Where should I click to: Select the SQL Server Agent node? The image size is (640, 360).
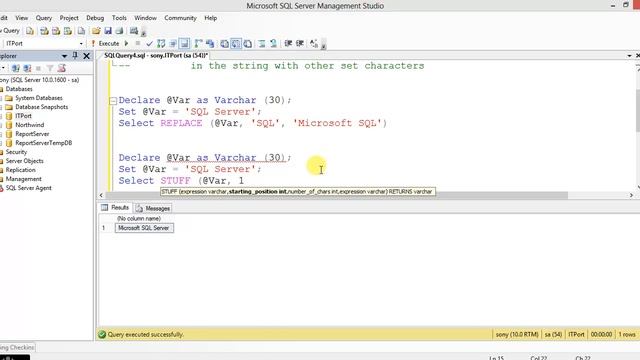tap(29, 188)
